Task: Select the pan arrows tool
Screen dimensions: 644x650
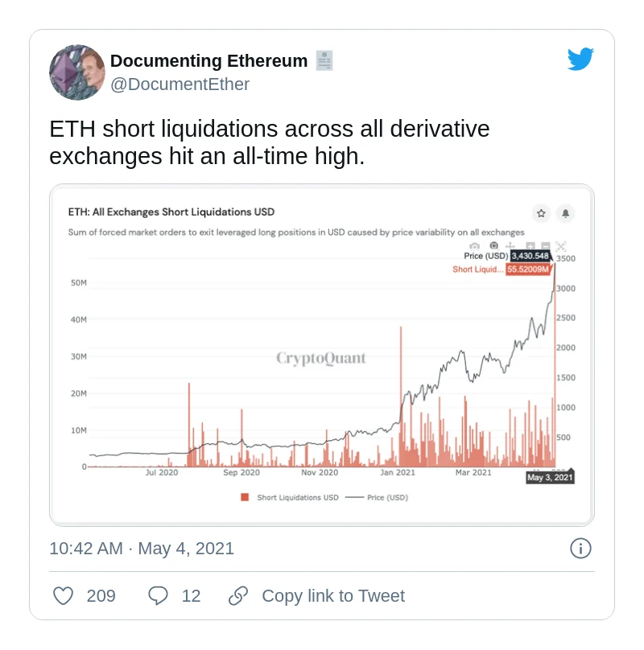Action: [x=512, y=246]
